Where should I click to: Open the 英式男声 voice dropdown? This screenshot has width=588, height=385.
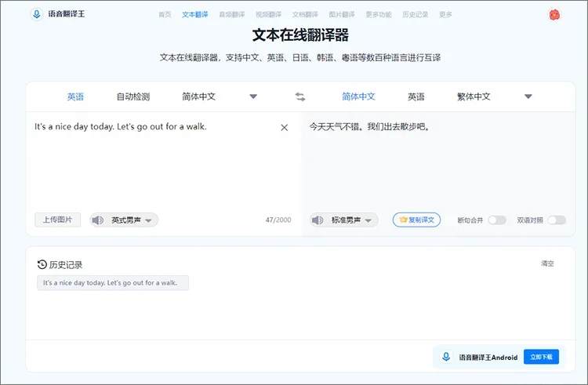(x=124, y=220)
